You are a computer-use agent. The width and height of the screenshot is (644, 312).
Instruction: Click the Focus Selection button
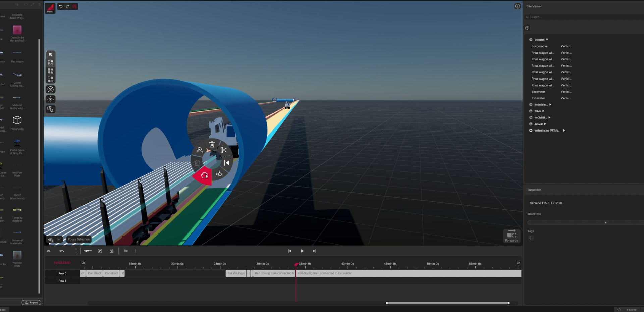coord(78,239)
